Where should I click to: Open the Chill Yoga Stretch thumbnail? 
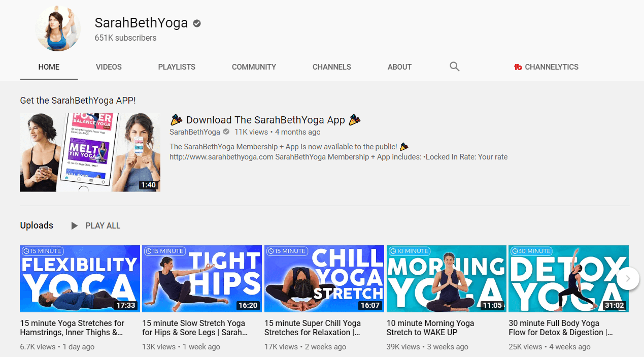tap(324, 278)
